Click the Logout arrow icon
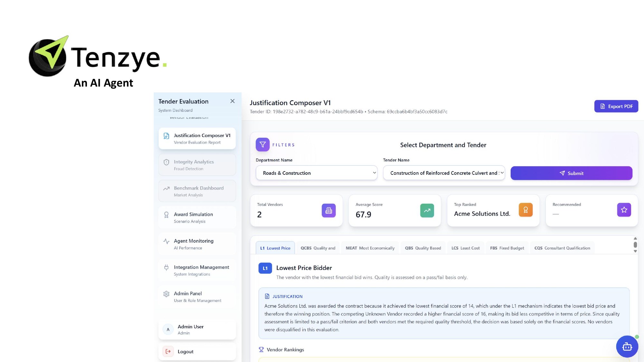Image resolution: width=644 pixels, height=362 pixels. tap(168, 351)
